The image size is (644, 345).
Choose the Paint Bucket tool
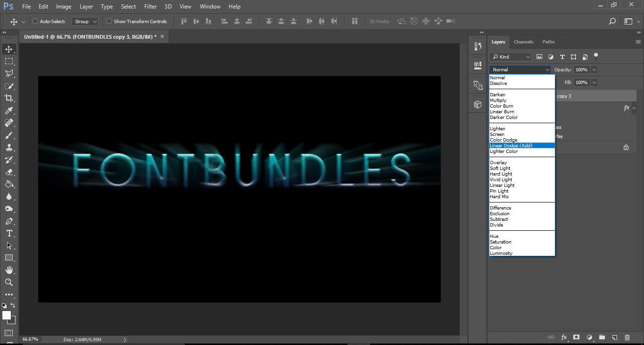pyautogui.click(x=9, y=184)
